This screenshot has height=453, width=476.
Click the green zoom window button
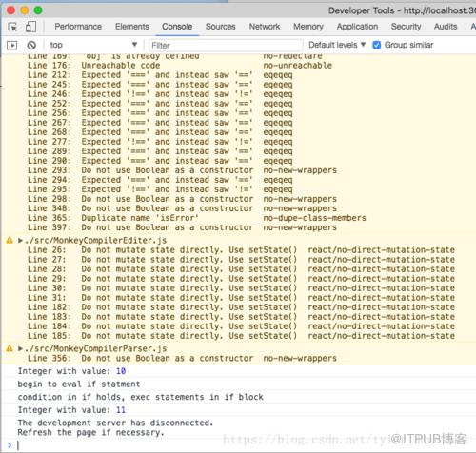coord(38,10)
